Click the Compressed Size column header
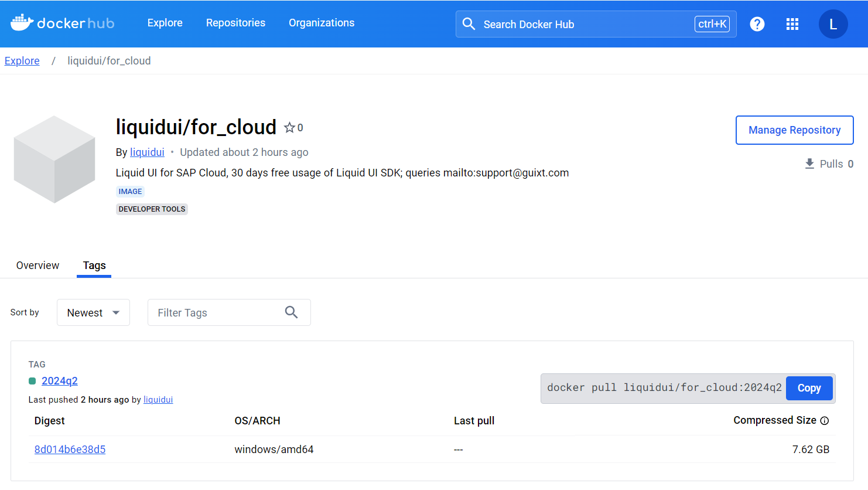 point(775,420)
